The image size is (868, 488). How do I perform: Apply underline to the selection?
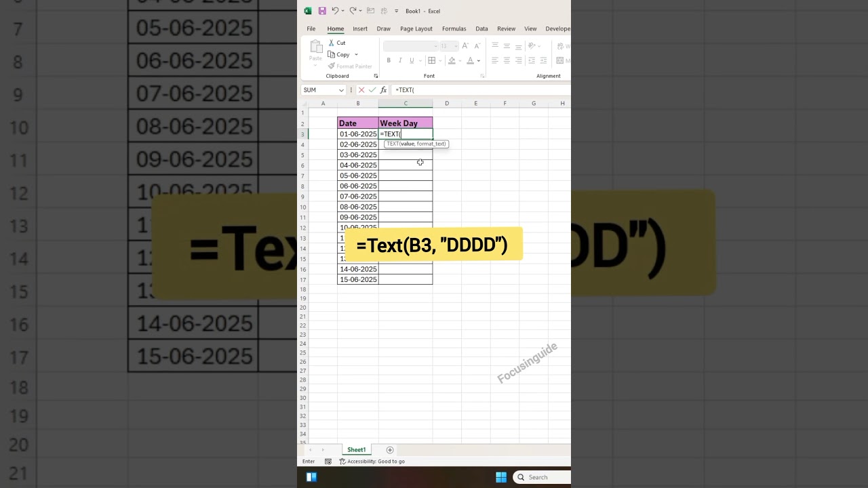(x=412, y=60)
